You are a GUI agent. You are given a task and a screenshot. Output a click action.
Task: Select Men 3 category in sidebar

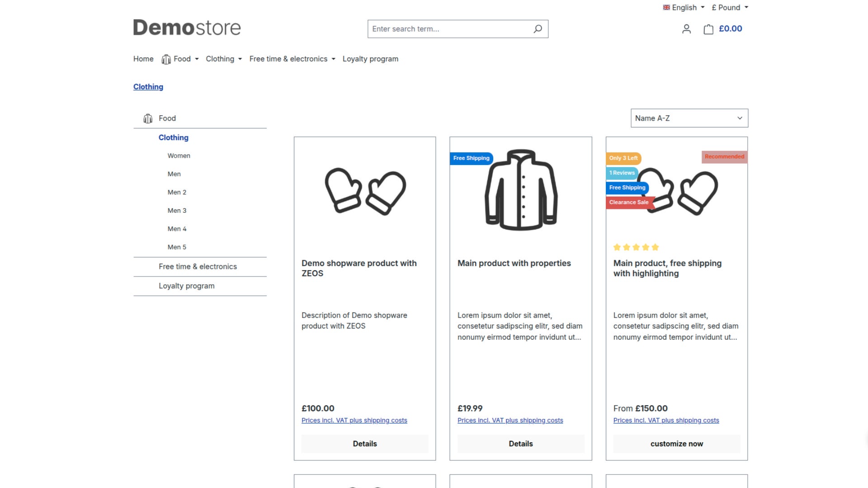tap(177, 211)
